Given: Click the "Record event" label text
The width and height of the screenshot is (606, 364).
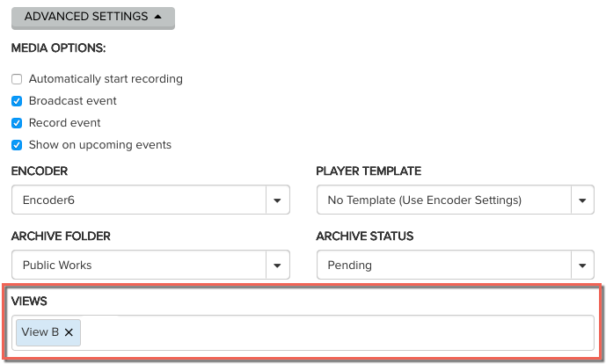Looking at the screenshot, I should tap(64, 123).
